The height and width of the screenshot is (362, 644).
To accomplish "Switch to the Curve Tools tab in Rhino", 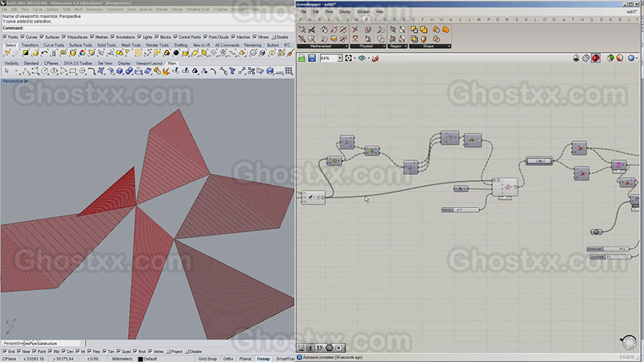I will tap(54, 45).
